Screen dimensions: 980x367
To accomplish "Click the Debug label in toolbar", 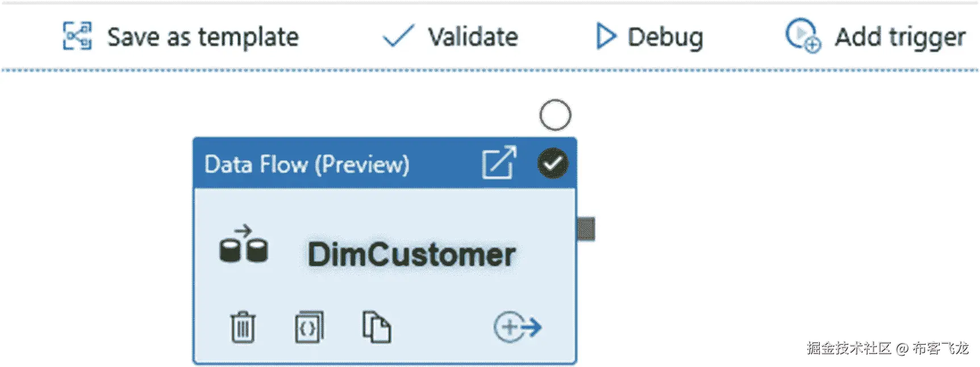I will [x=665, y=37].
